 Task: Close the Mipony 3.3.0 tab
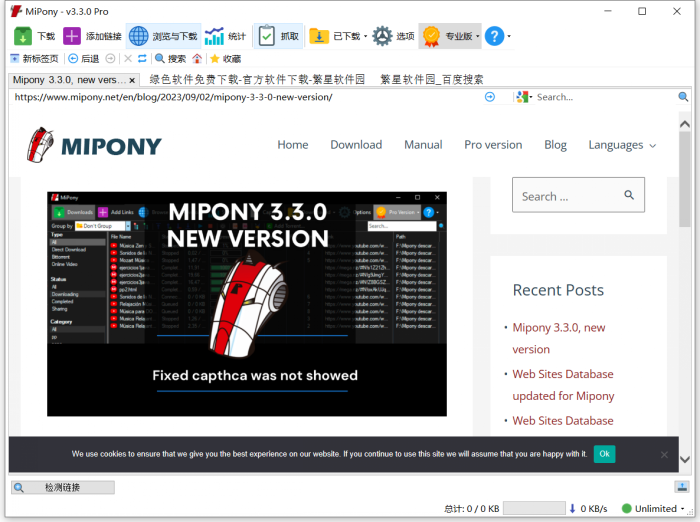132,80
